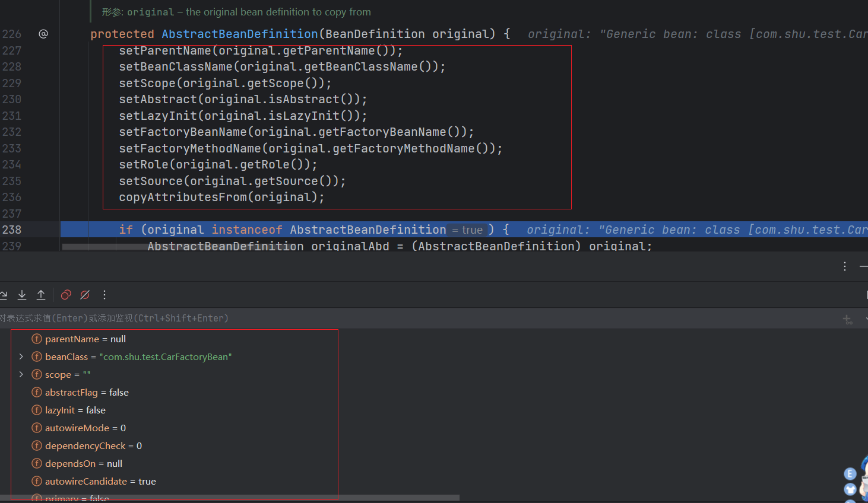
Task: Focus the evaluate expression input field
Action: [416, 319]
